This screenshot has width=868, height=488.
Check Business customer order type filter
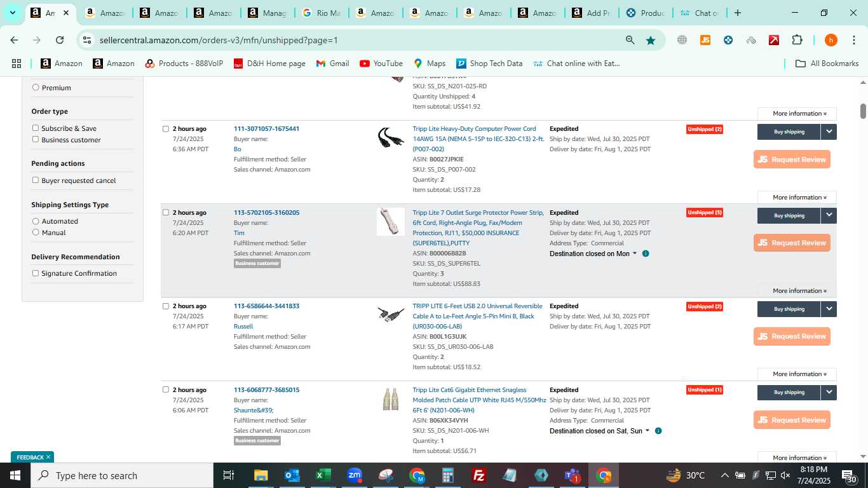tap(36, 140)
